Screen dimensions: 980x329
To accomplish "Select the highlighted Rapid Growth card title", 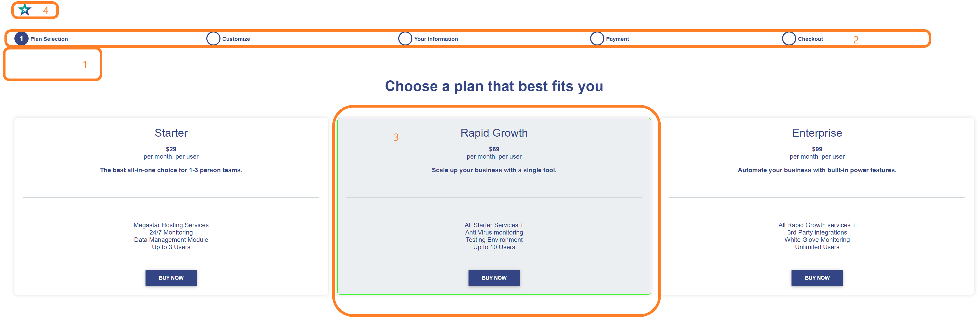I will click(494, 133).
